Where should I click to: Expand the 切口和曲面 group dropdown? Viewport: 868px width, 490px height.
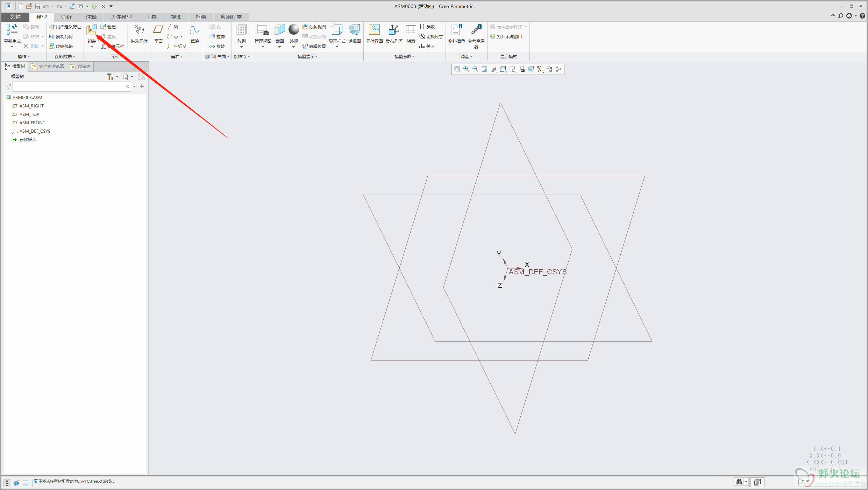point(217,56)
